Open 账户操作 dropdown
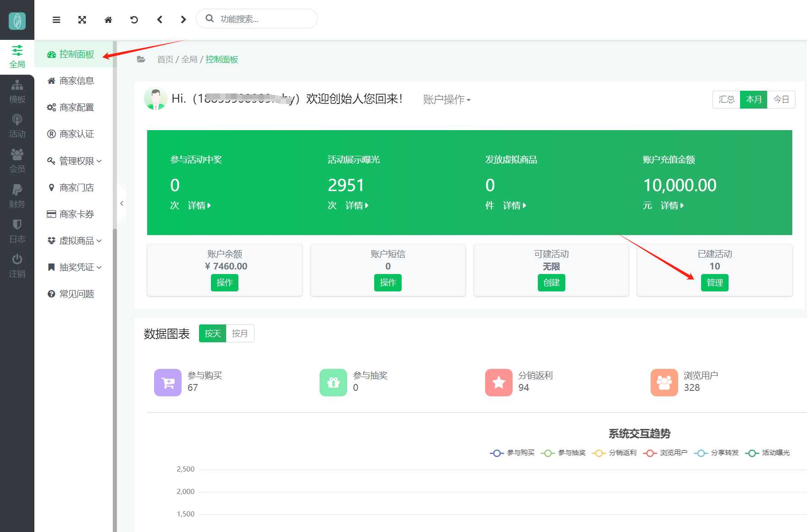This screenshot has width=807, height=532. coord(447,99)
